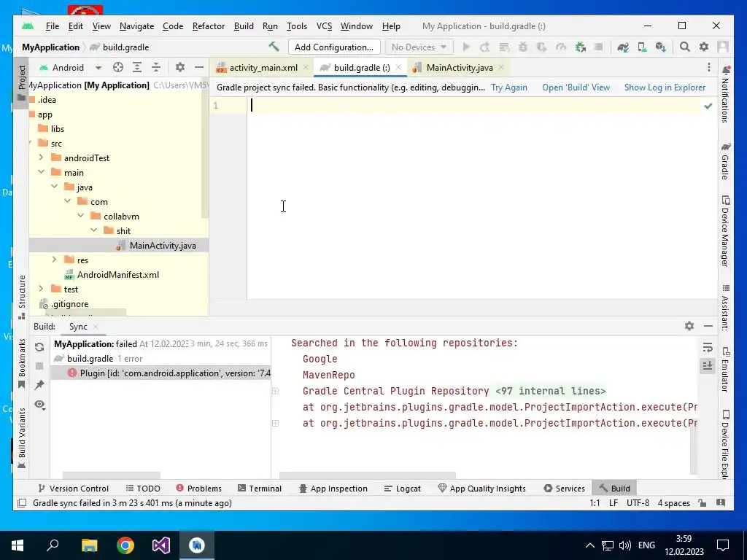The width and height of the screenshot is (747, 560).
Task: Click the Stop square toolbar icon
Action: tap(599, 47)
